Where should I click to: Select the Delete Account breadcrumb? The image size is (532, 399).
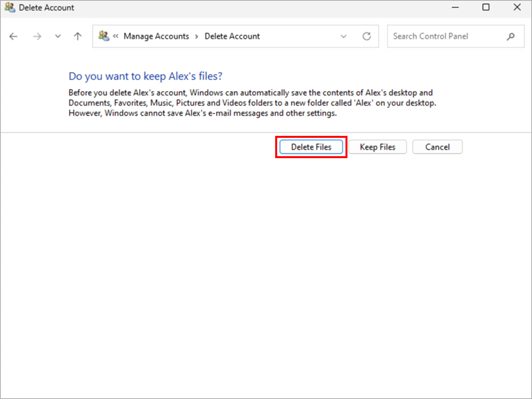[x=232, y=37]
